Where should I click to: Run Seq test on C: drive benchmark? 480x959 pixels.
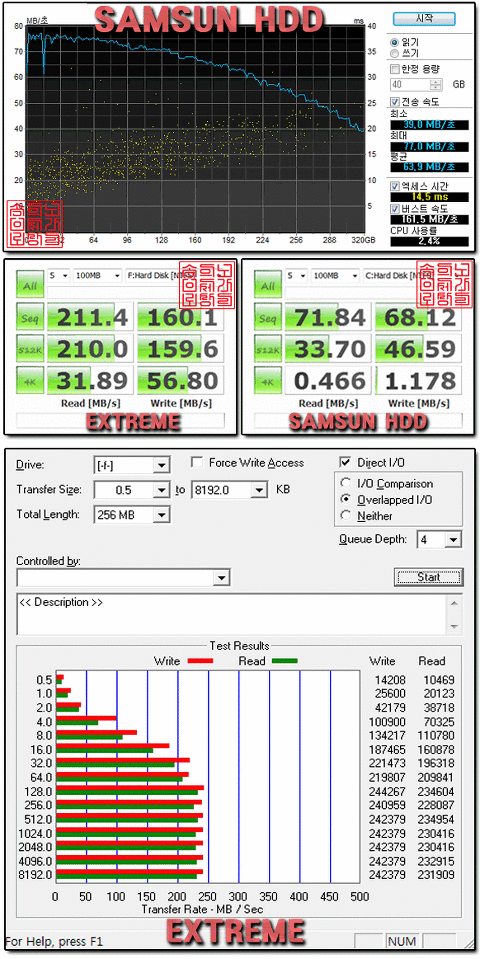click(268, 317)
